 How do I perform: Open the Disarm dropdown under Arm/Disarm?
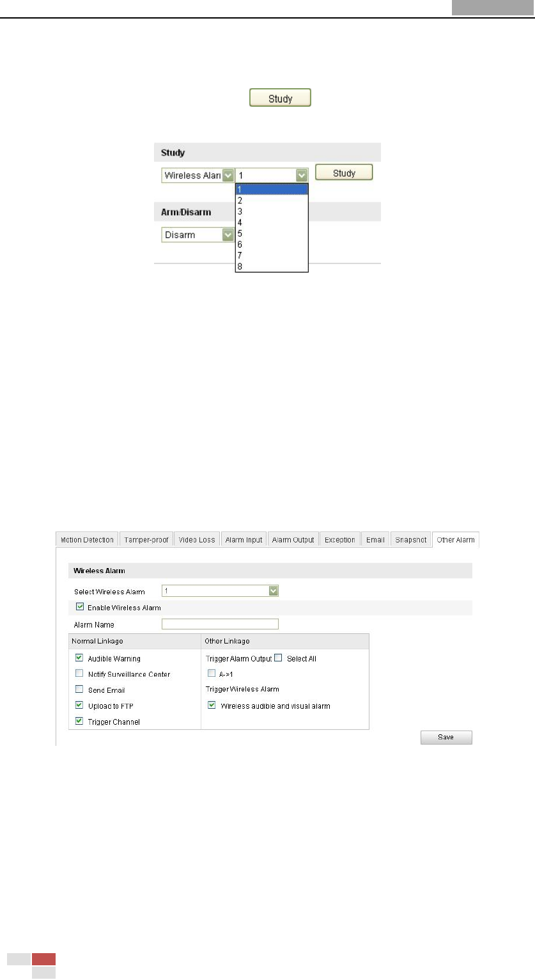198,235
